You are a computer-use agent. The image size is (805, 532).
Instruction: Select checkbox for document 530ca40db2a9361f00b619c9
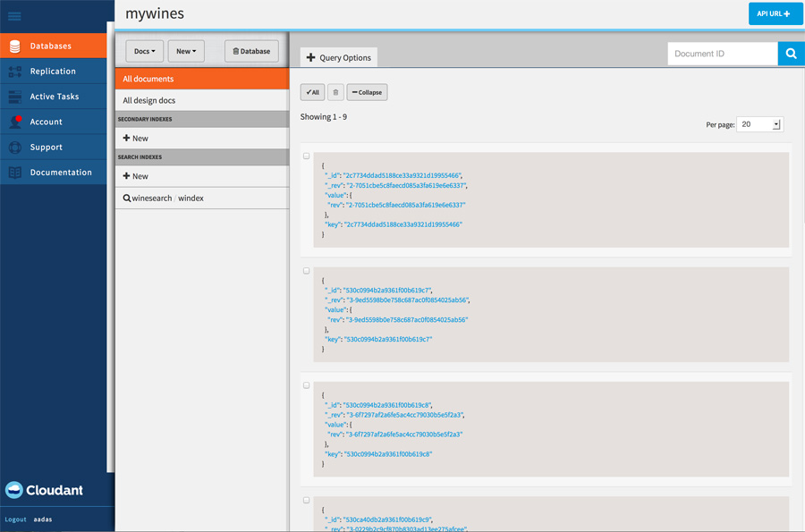tap(307, 500)
